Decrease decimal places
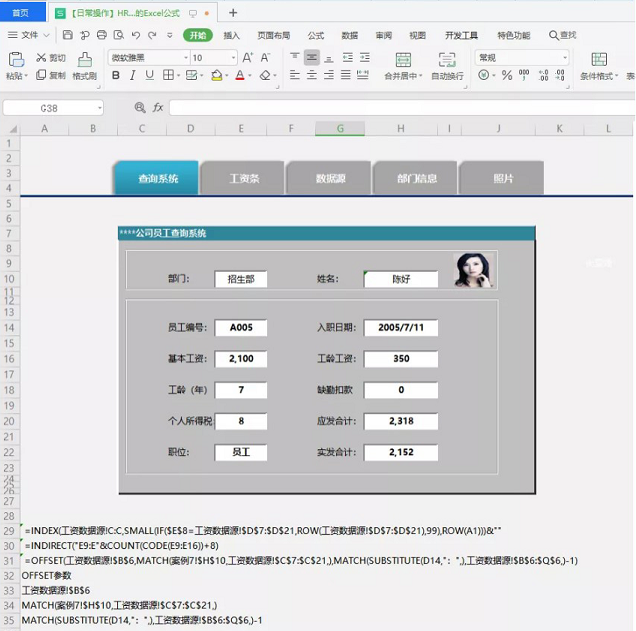Viewport: 636px width, 631px height. click(560, 75)
